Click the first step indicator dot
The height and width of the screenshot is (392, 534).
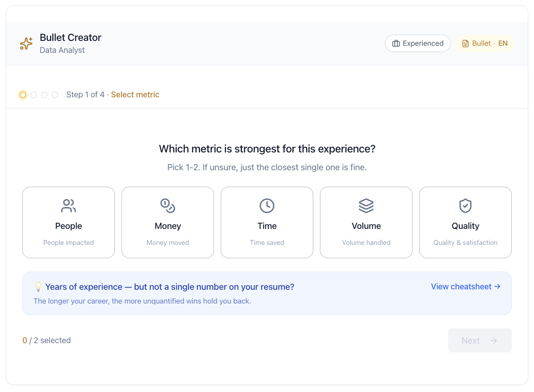[x=23, y=95]
